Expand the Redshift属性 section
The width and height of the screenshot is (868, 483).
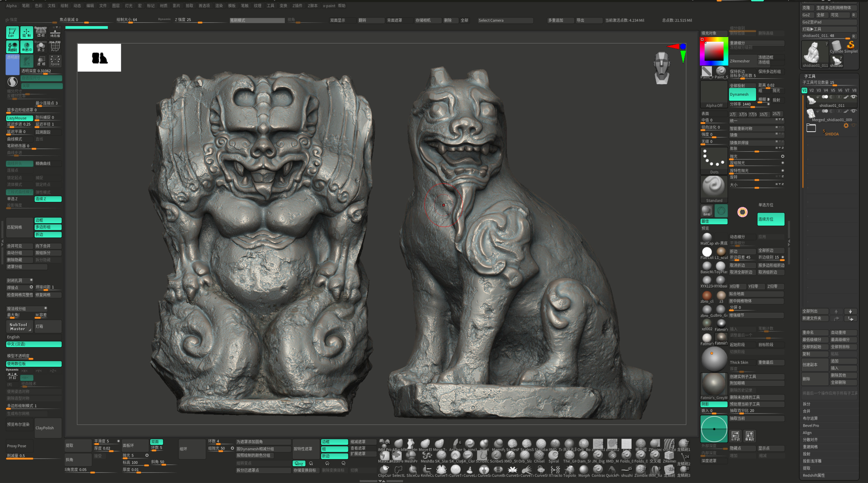click(814, 475)
